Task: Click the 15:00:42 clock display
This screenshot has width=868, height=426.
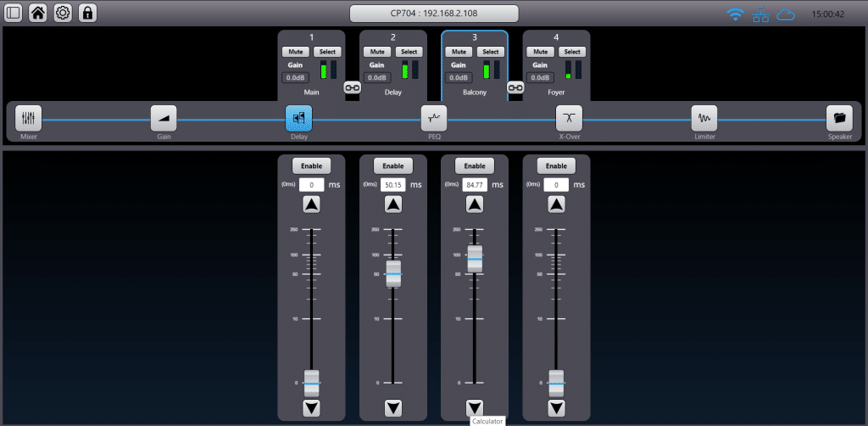Action: [827, 14]
